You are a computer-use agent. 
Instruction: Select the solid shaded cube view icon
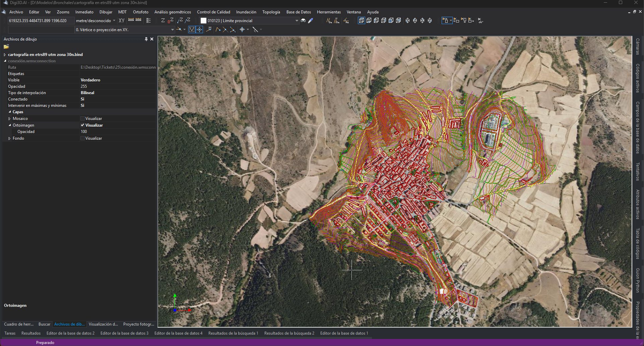391,20
